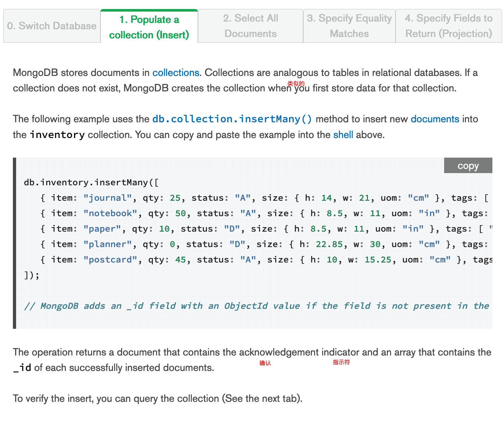Click the "notebook" item code line

(264, 213)
